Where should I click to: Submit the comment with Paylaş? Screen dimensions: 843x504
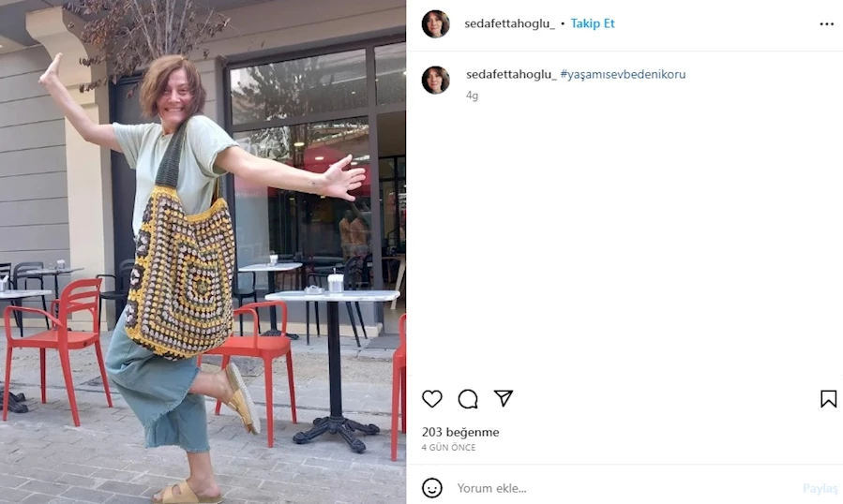coord(820,488)
